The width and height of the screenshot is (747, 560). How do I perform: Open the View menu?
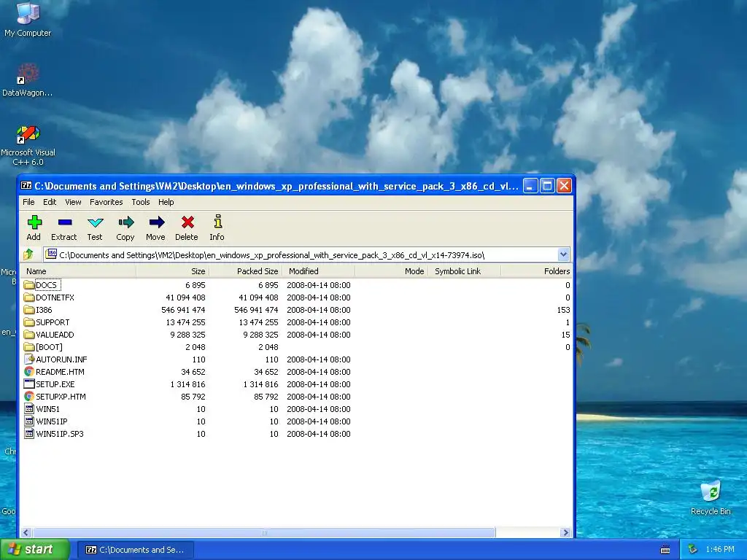pyautogui.click(x=73, y=202)
